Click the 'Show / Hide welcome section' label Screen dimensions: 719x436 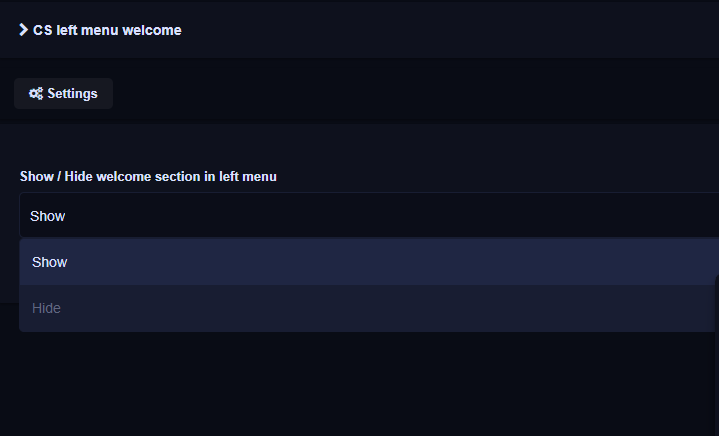coord(148,177)
